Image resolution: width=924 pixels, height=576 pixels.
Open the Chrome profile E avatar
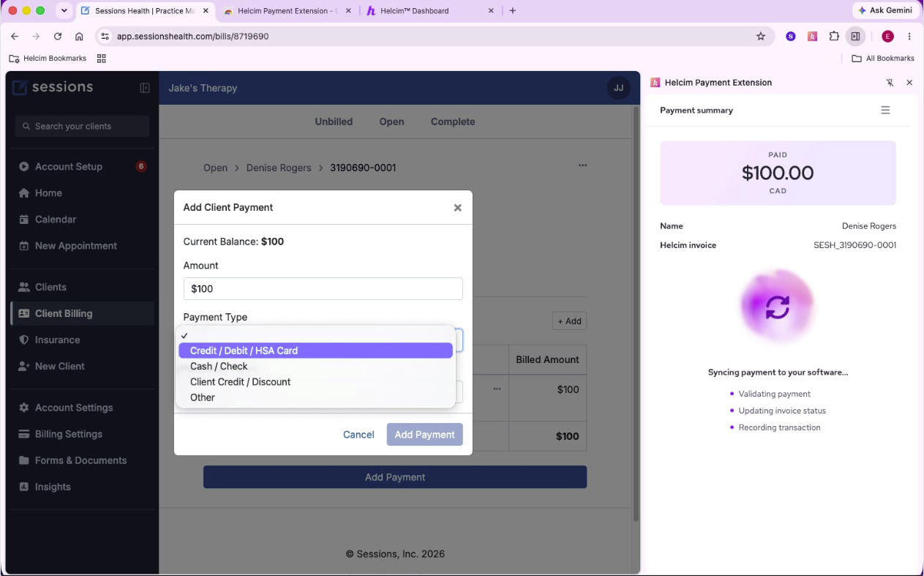pos(887,36)
